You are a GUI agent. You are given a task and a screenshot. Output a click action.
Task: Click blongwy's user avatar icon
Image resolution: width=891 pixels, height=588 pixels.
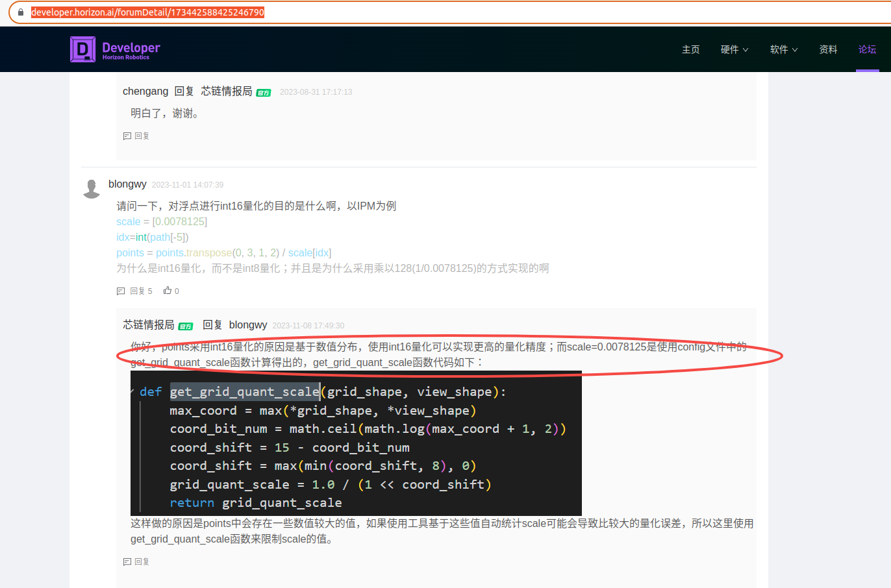92,188
